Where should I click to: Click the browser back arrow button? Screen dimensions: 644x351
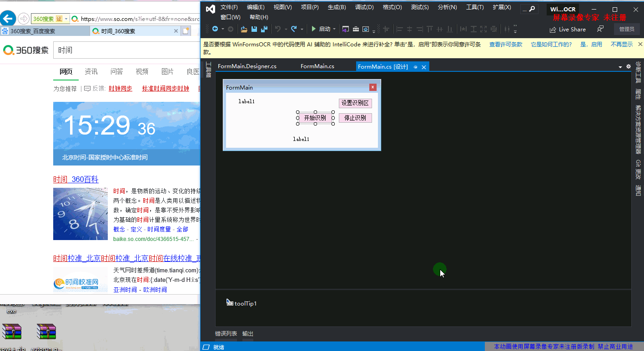(x=8, y=18)
